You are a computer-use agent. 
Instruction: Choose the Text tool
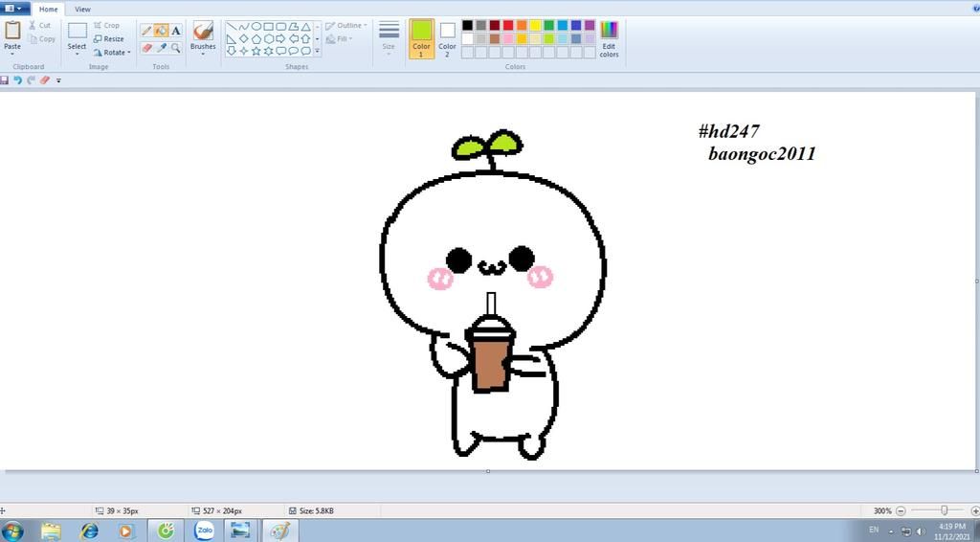176,31
